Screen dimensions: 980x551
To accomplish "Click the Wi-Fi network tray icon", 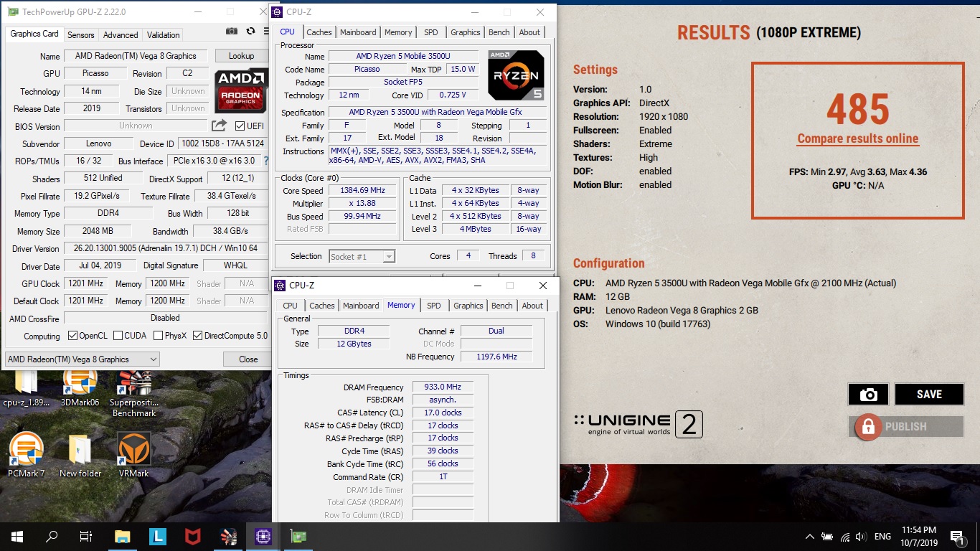I will click(844, 537).
